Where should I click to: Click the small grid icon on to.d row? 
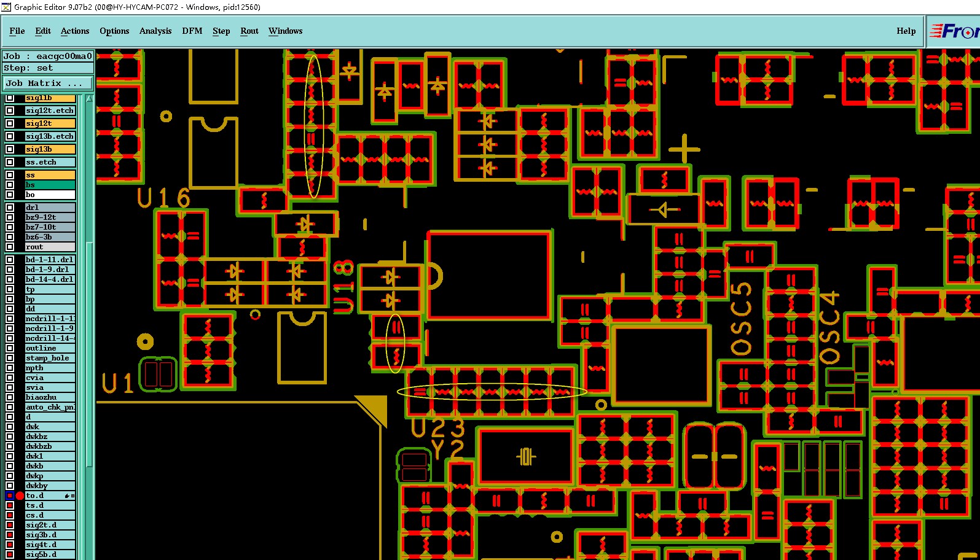click(x=73, y=496)
